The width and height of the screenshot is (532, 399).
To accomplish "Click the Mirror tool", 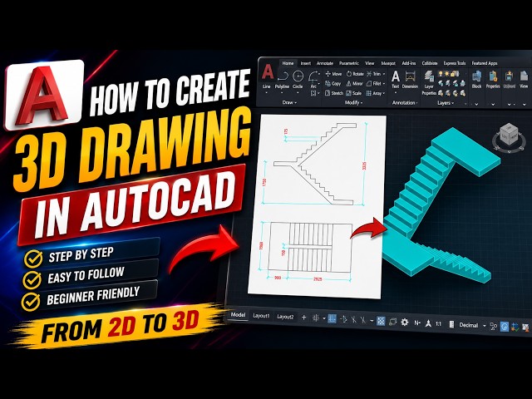I will 355,83.
